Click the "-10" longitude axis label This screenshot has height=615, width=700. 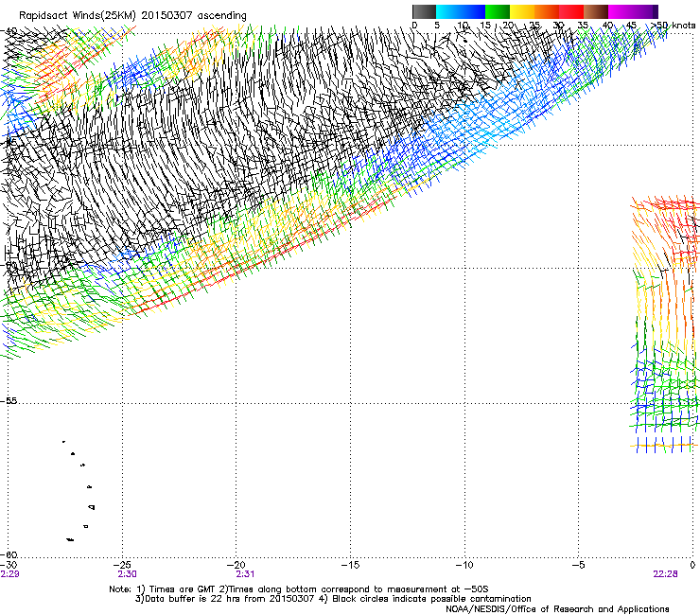click(x=464, y=565)
